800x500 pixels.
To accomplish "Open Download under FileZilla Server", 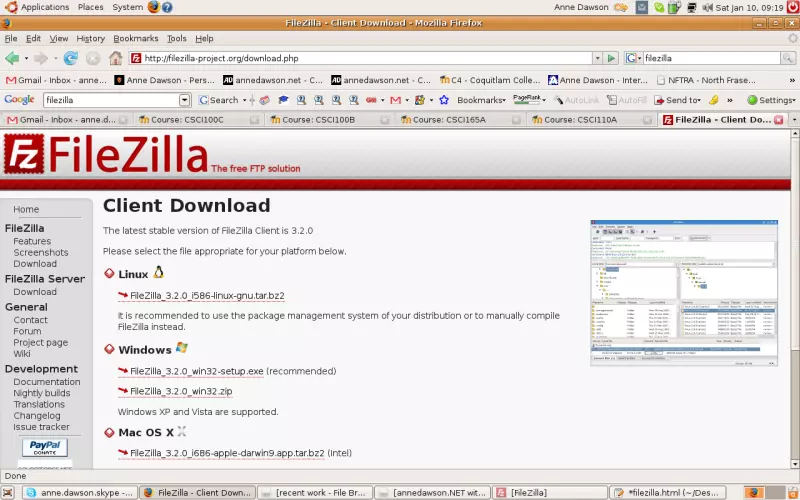I will (x=35, y=292).
